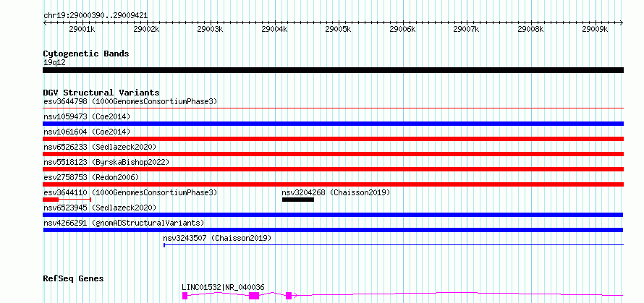Click the nsv6523945 (Sedlazeck2020) blue bar
The width and height of the screenshot is (644, 303).
pos(333,215)
